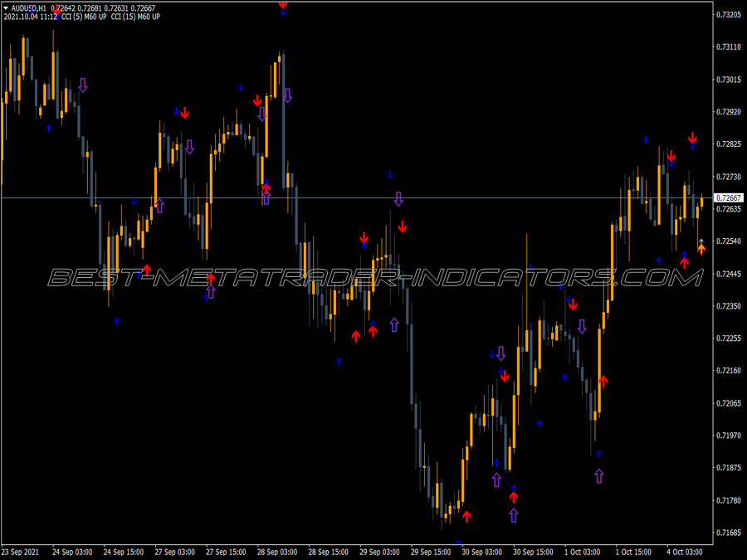Click the CCI (15) M60 UP label
The width and height of the screenshot is (747, 560).
tap(135, 17)
